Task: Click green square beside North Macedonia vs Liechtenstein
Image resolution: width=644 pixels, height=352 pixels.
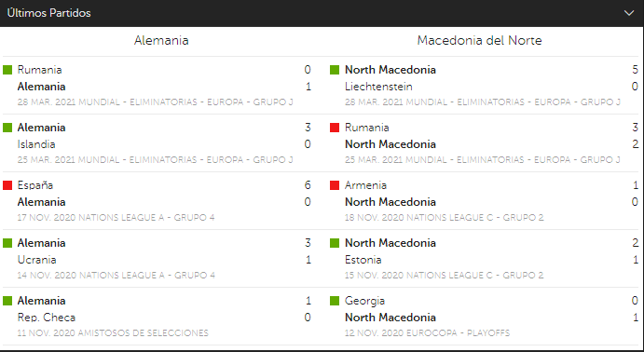Action: pyautogui.click(x=335, y=70)
